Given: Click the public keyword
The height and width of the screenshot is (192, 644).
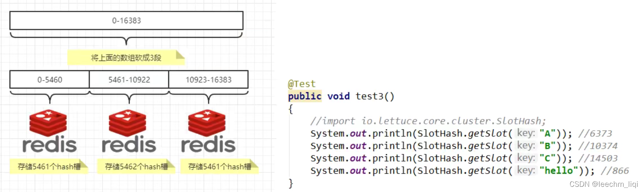Looking at the screenshot, I should click(x=304, y=96).
